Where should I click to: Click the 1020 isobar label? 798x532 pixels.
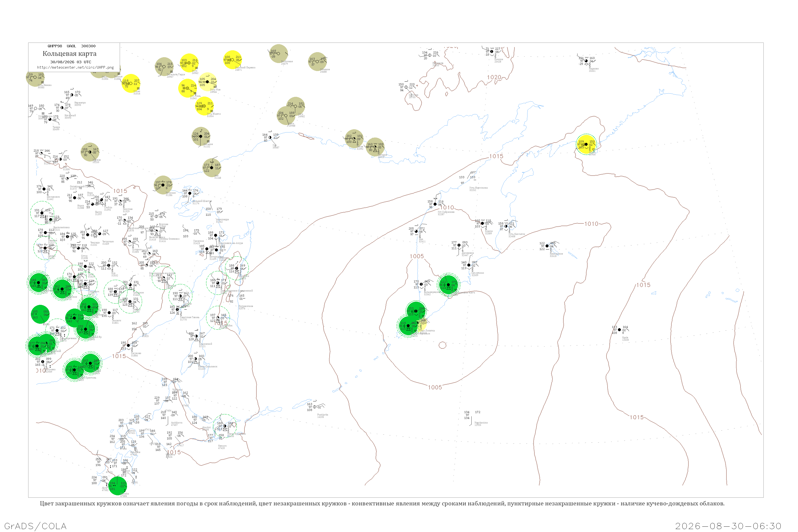click(494, 77)
